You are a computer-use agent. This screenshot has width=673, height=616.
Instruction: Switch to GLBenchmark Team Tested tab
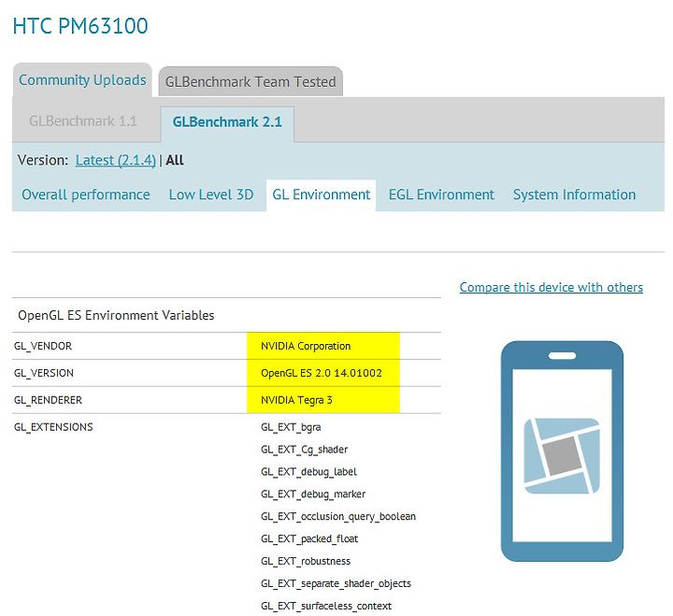tap(251, 81)
